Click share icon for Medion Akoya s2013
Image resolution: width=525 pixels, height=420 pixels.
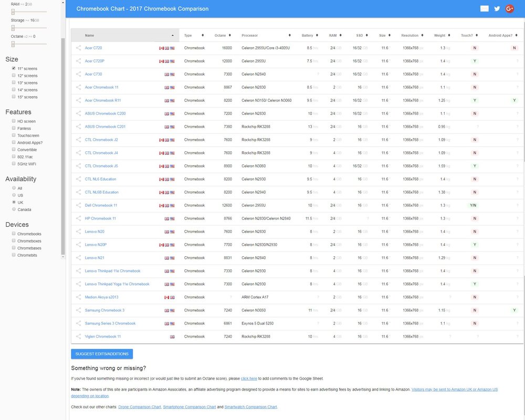[x=78, y=297]
